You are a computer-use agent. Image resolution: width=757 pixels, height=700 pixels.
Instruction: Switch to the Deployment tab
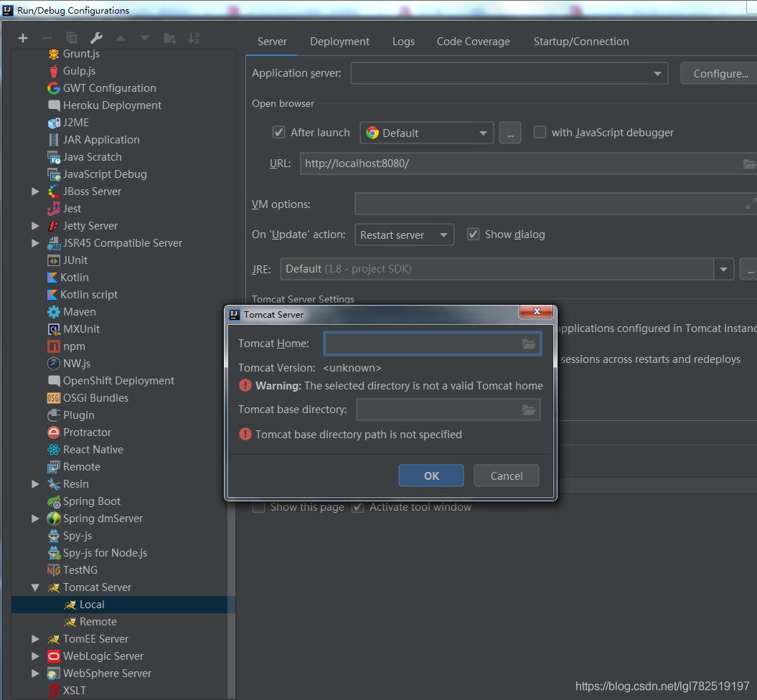click(x=340, y=42)
